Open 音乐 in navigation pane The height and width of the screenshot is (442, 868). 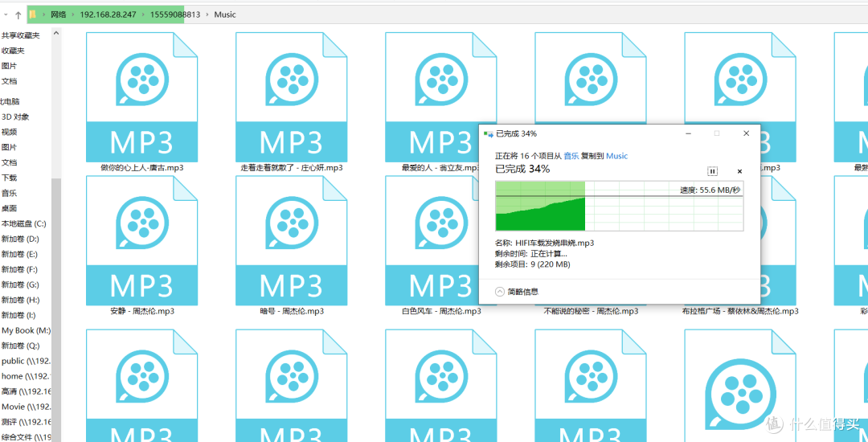point(9,194)
